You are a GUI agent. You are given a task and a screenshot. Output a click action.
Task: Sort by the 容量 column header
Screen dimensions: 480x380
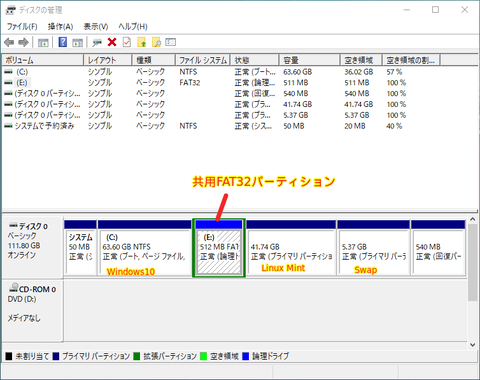coord(310,60)
